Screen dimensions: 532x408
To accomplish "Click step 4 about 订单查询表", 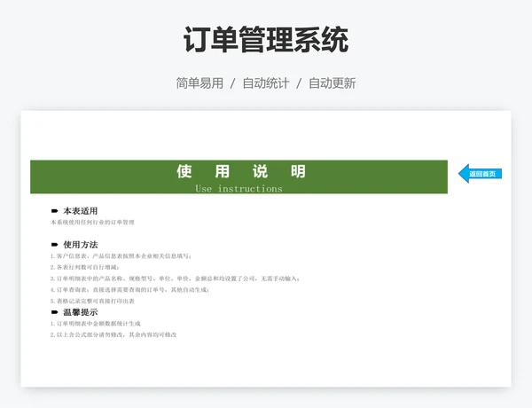I will pyautogui.click(x=130, y=289).
